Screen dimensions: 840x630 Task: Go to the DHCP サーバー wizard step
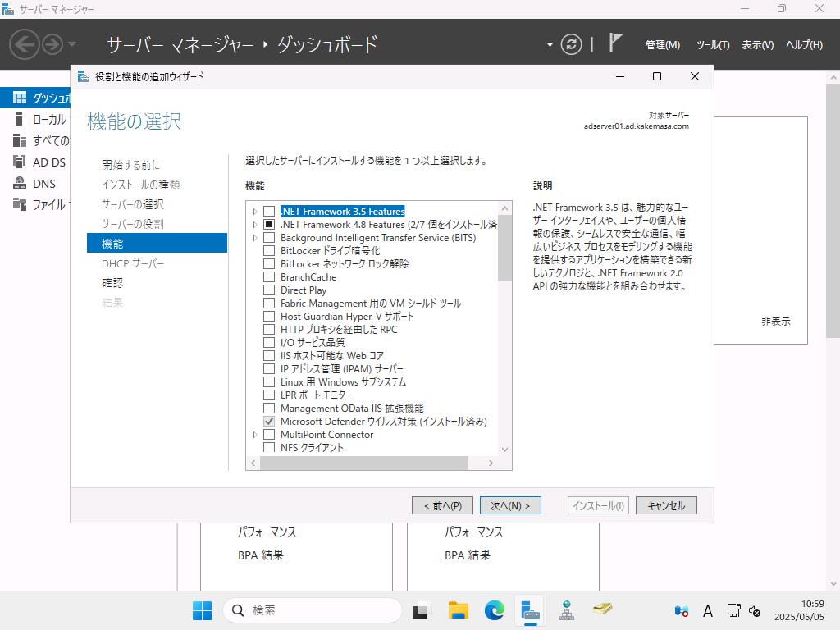tap(133, 263)
